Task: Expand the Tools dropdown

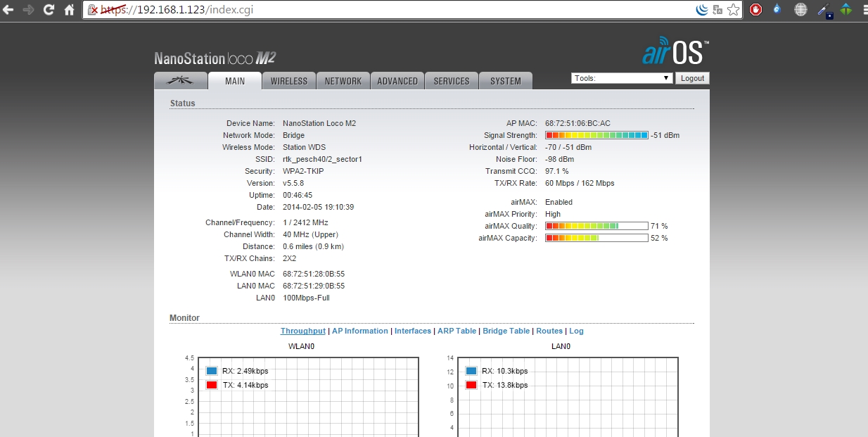Action: (x=622, y=78)
